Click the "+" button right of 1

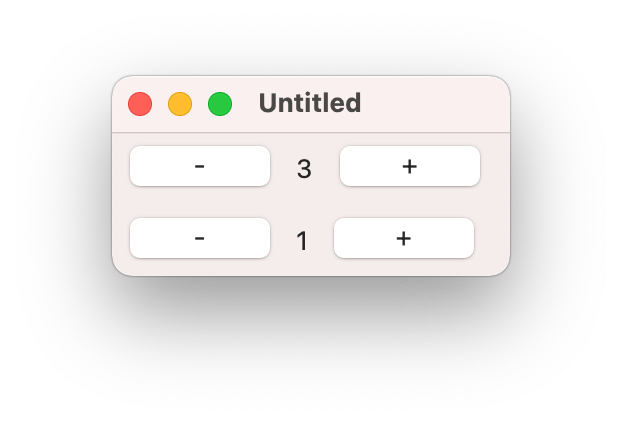point(404,238)
